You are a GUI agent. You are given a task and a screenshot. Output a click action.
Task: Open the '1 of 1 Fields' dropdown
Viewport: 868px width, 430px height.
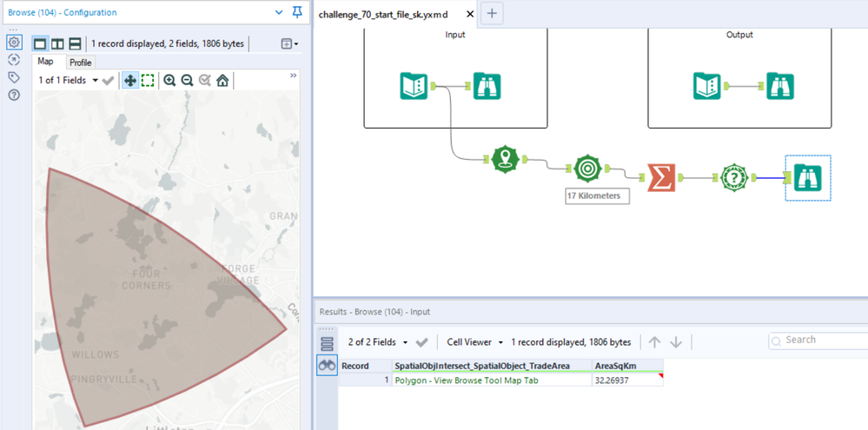[69, 80]
